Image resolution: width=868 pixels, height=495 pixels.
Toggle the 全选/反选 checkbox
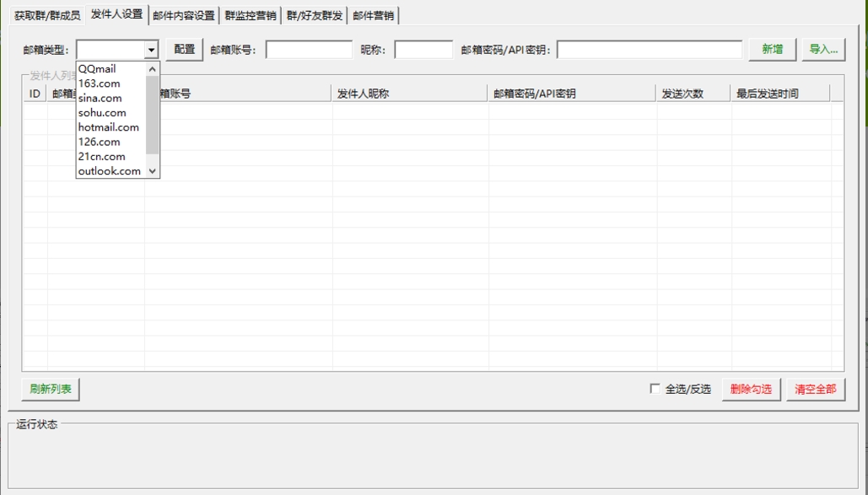(655, 389)
